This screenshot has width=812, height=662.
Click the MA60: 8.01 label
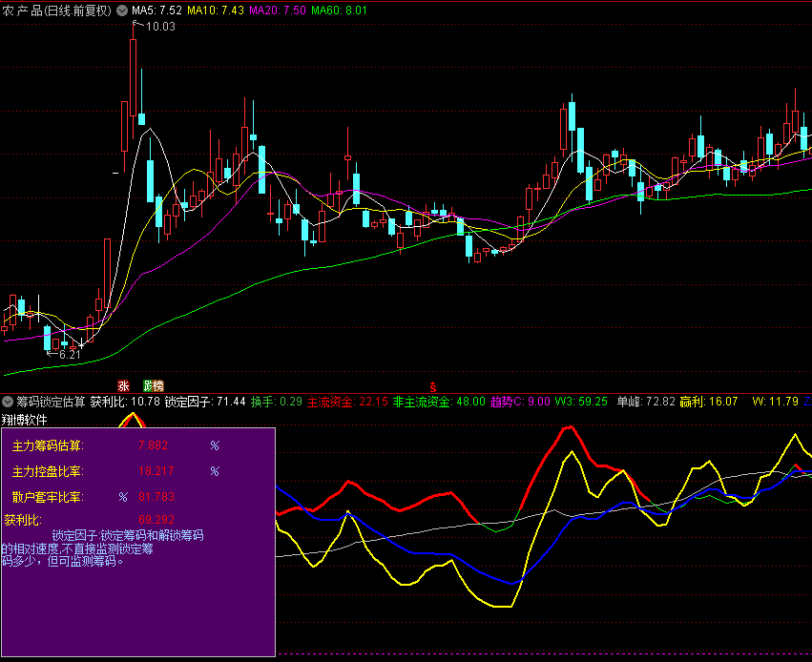(339, 10)
